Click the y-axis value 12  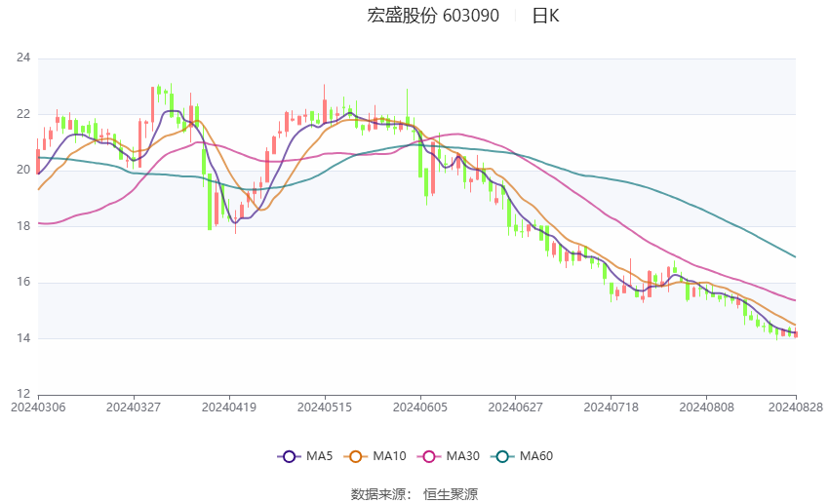click(x=23, y=394)
